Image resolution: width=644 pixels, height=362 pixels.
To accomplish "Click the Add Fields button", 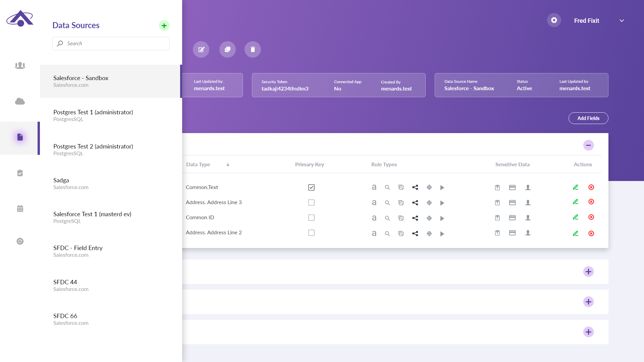I will click(588, 118).
